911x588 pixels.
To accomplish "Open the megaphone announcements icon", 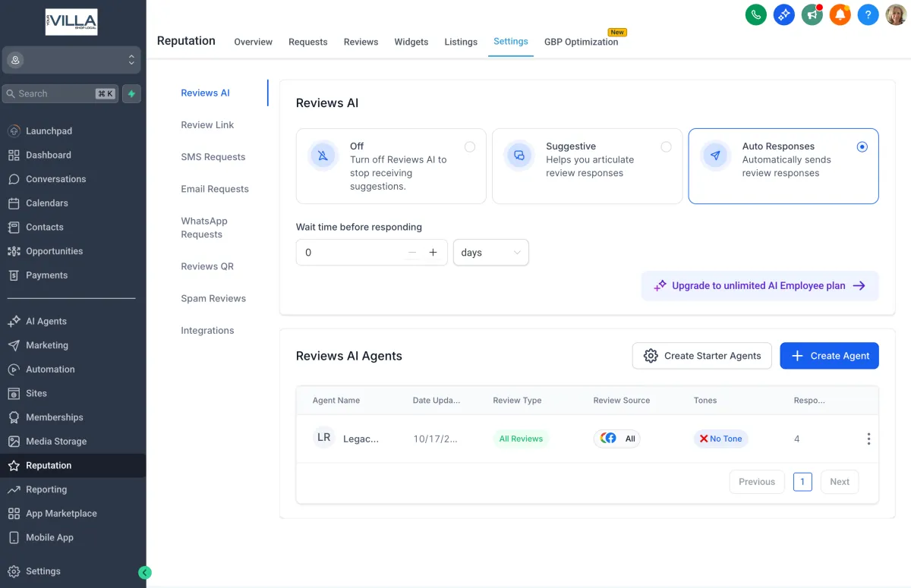I will click(812, 14).
